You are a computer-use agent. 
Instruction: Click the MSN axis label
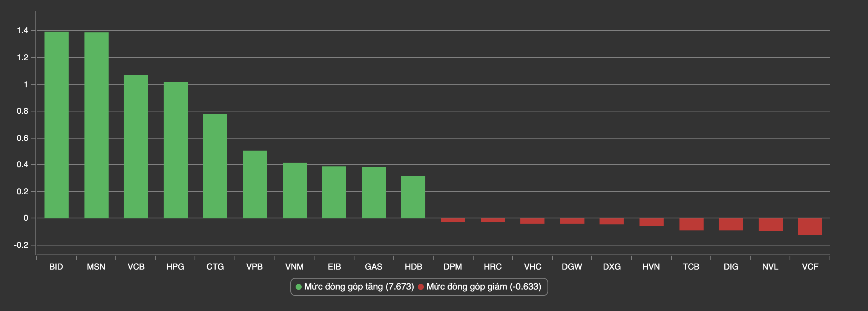[96, 267]
